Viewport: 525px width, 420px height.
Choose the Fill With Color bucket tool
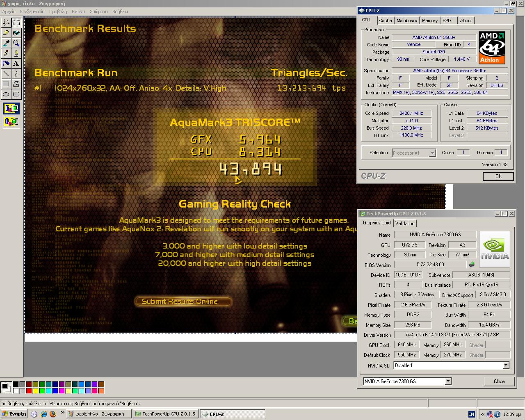click(16, 33)
